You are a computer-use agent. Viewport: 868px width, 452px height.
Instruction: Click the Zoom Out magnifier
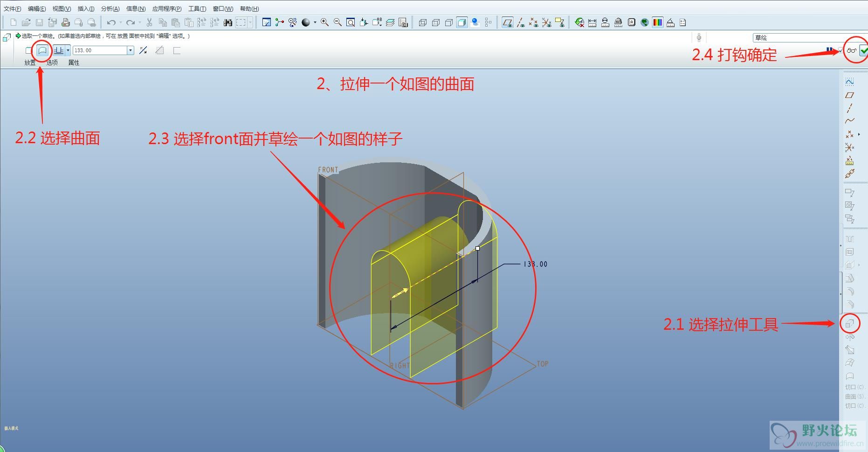tap(338, 22)
